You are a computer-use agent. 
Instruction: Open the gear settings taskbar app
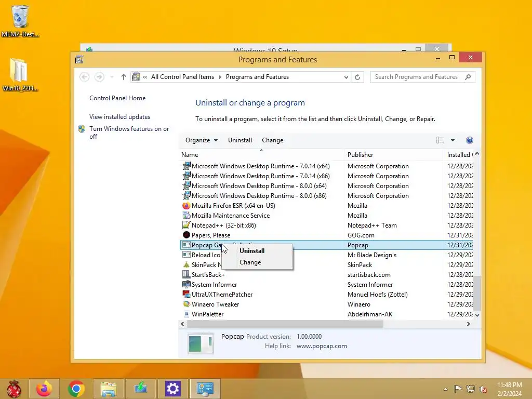172,389
